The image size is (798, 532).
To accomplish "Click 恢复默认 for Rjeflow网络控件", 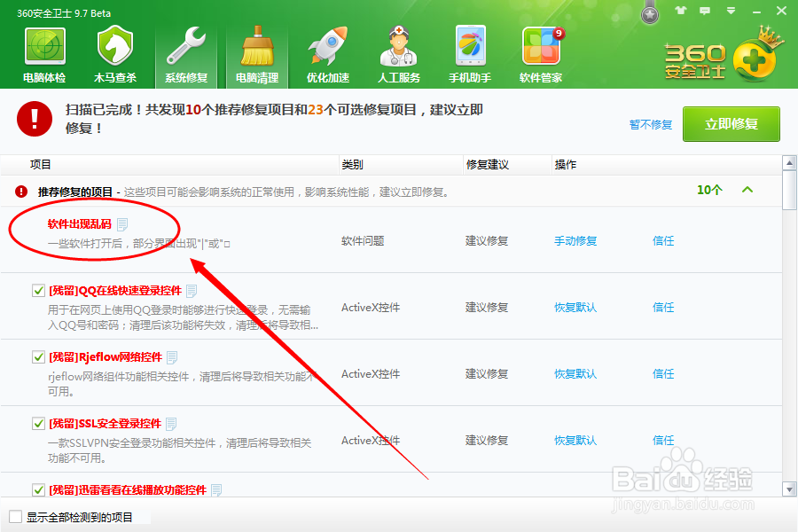I will pyautogui.click(x=575, y=373).
